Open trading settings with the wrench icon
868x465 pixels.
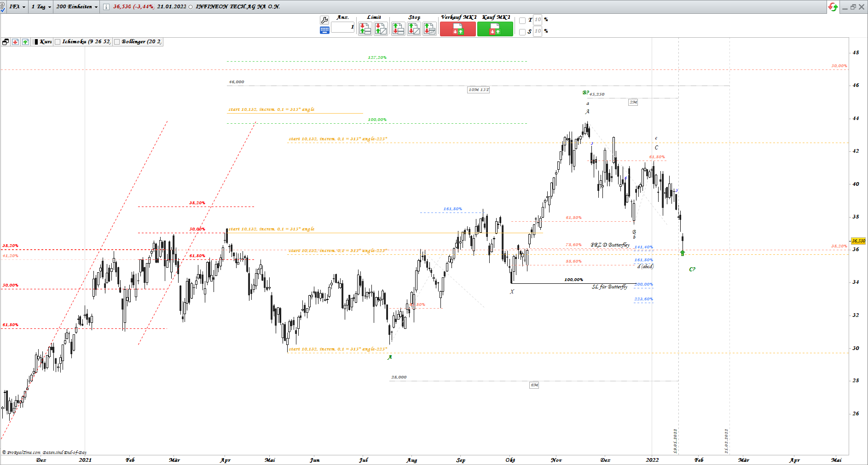324,20
